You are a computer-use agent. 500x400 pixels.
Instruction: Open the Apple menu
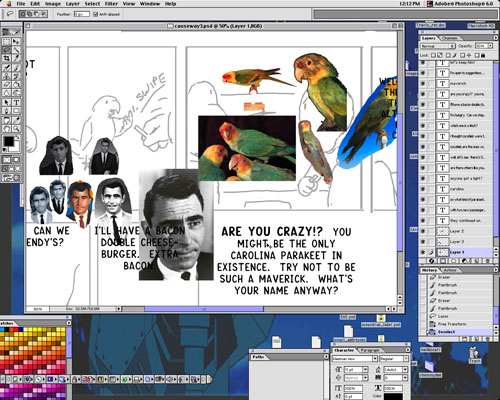tap(8, 4)
